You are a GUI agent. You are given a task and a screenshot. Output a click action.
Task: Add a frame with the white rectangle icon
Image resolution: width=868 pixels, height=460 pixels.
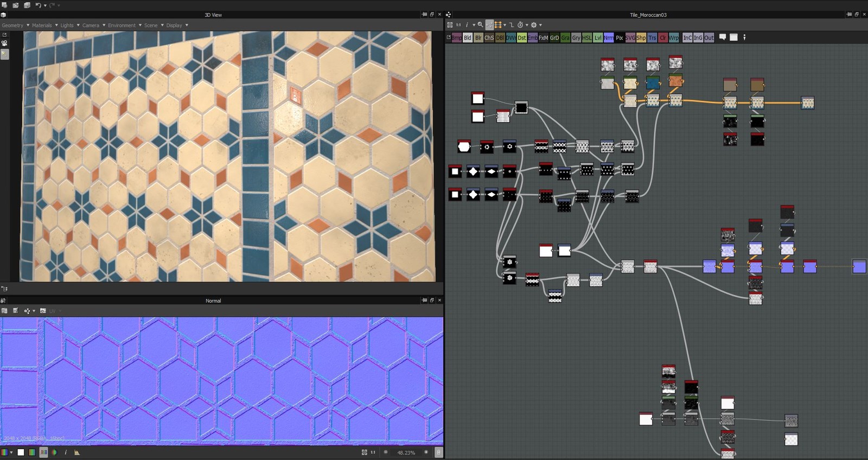[x=733, y=37]
